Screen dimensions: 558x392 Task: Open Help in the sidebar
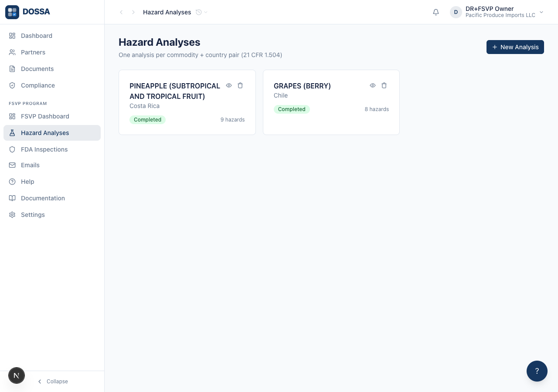pos(52,182)
